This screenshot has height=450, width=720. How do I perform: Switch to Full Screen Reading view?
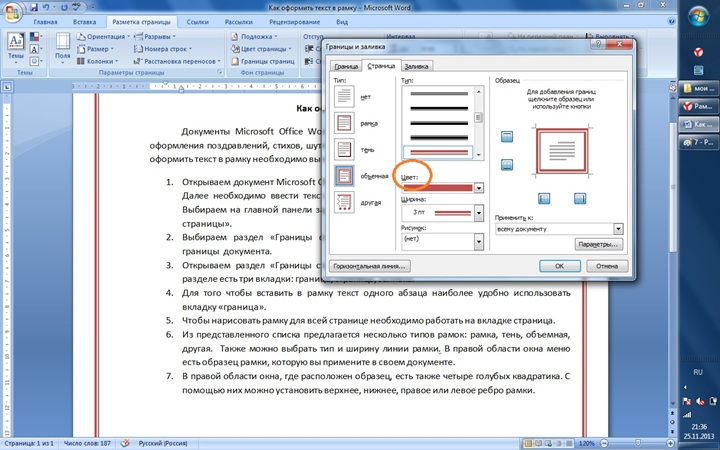click(x=539, y=444)
